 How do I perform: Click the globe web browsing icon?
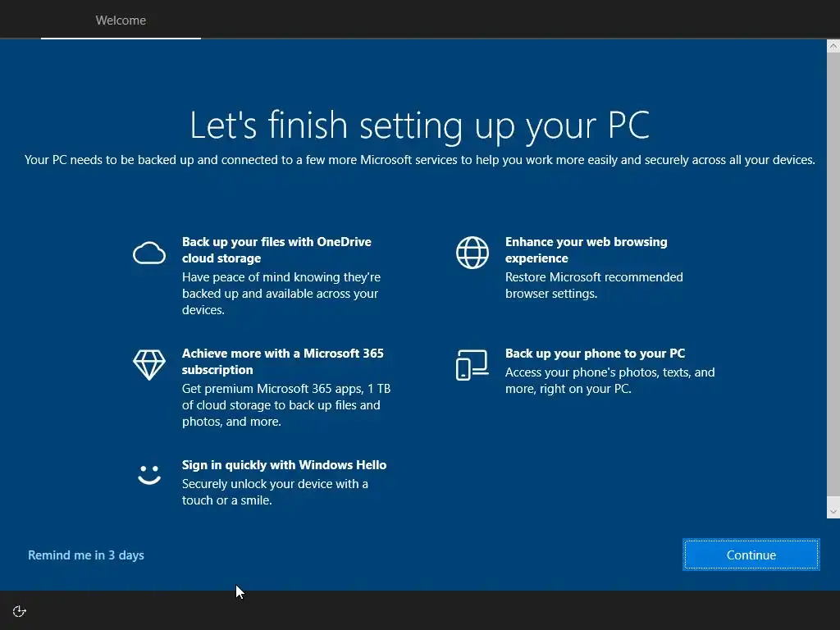coord(472,253)
